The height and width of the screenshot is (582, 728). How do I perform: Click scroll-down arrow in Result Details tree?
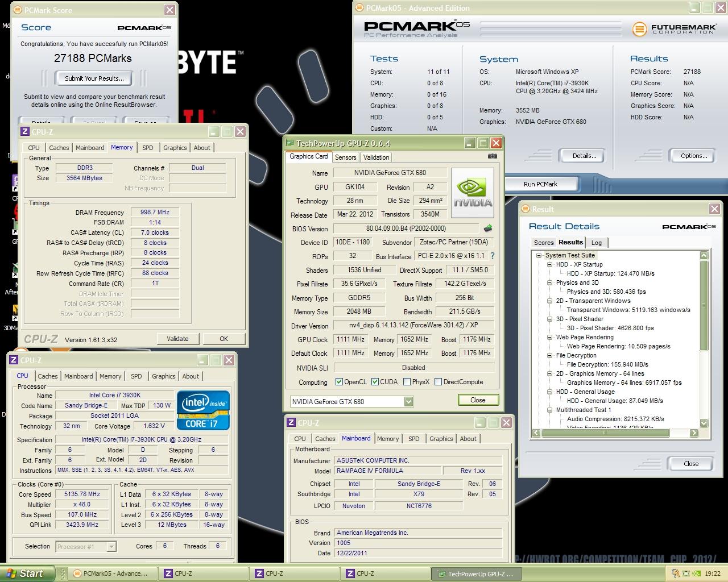coord(704,423)
